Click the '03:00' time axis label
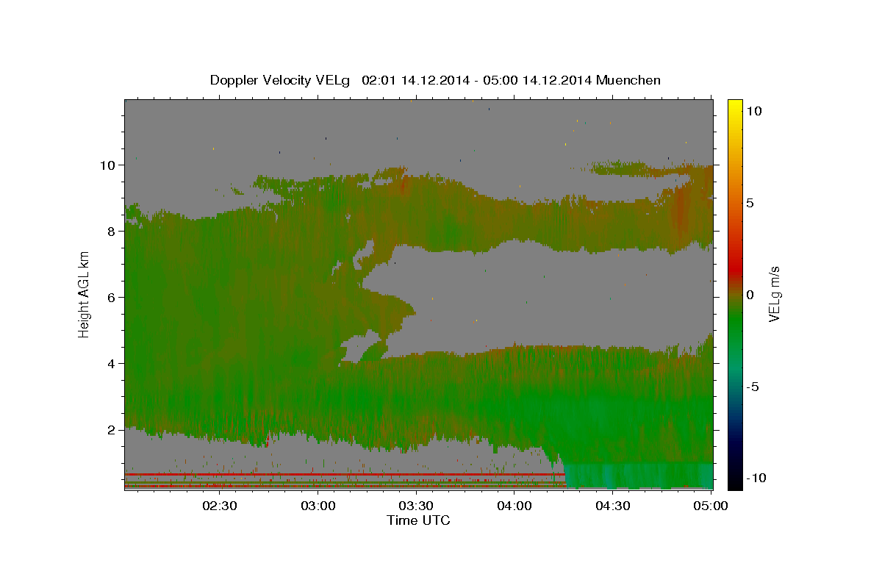The height and width of the screenshot is (588, 882). [318, 505]
